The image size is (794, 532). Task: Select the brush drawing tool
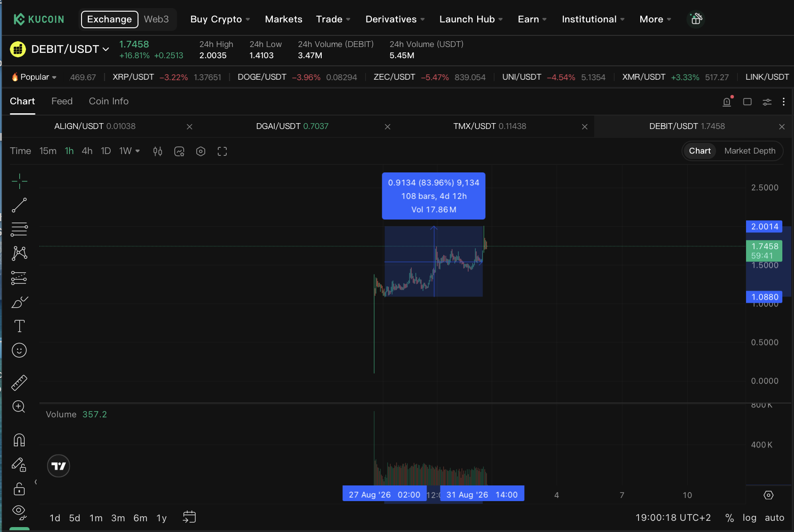pos(19,302)
